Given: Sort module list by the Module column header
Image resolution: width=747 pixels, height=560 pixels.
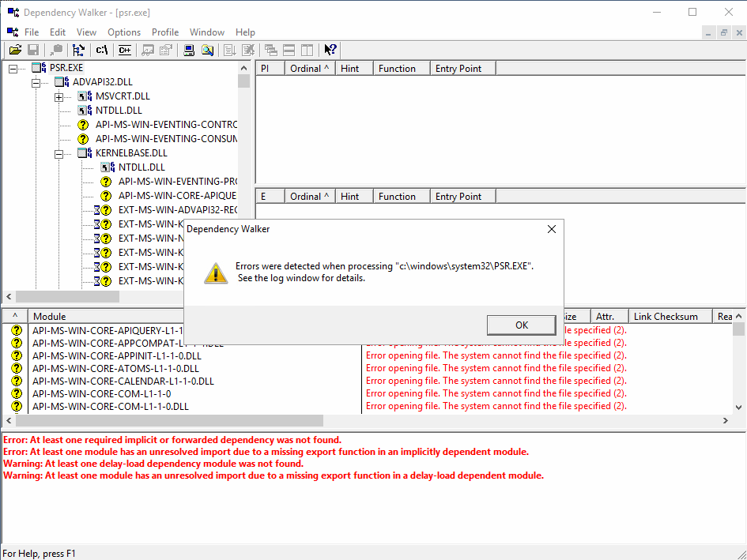Looking at the screenshot, I should [106, 317].
